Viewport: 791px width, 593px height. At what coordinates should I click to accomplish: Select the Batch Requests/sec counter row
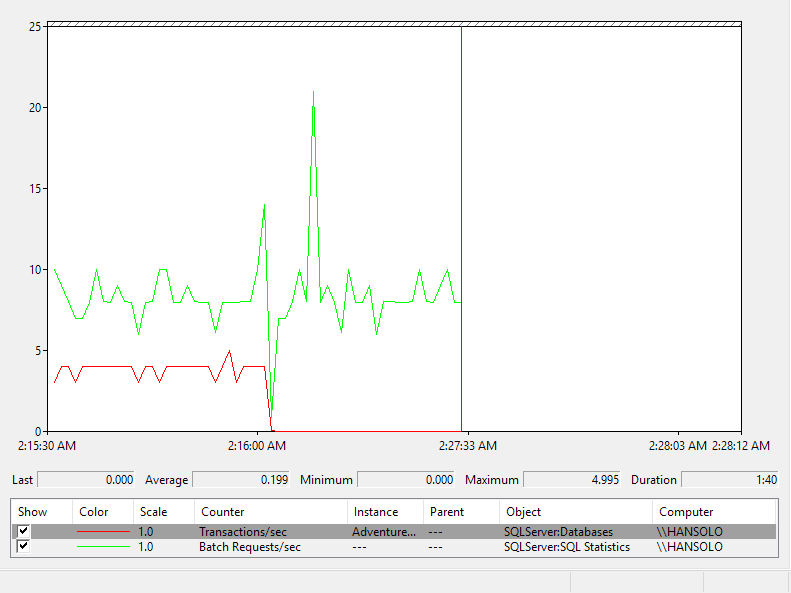(x=394, y=547)
